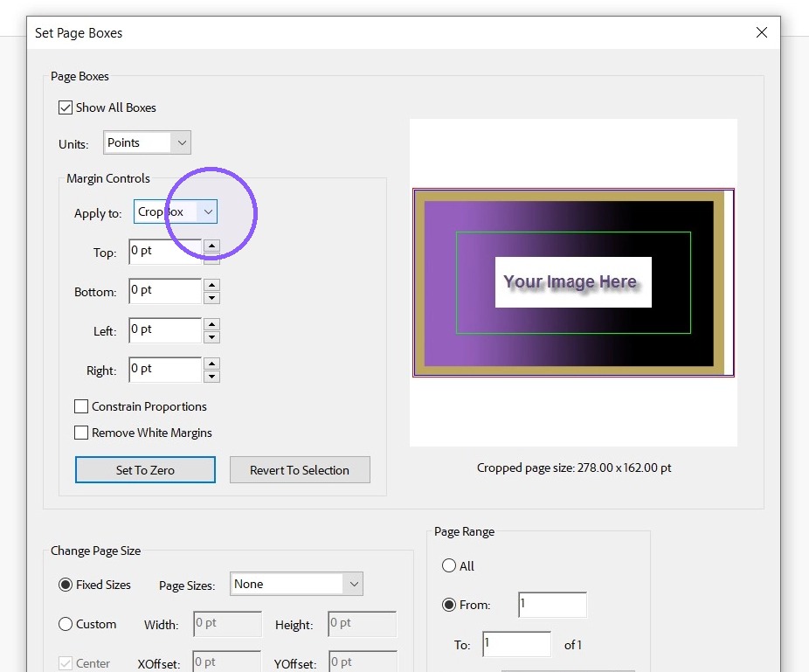Click the page preview thumbnail image
Viewport: 809px width, 672px height.
(573, 283)
